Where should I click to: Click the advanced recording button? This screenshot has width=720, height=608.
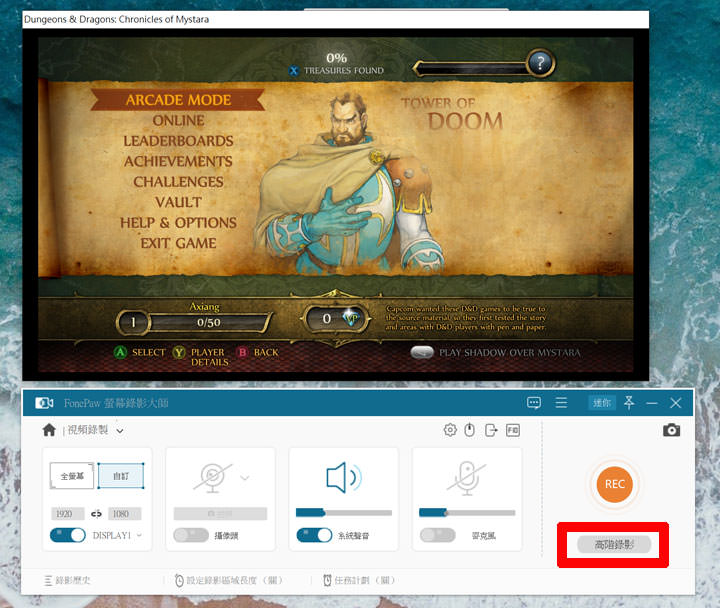click(614, 545)
